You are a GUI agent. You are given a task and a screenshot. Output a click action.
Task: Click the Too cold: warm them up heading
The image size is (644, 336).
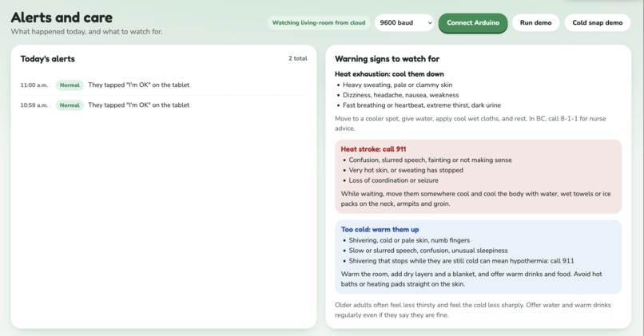click(380, 230)
